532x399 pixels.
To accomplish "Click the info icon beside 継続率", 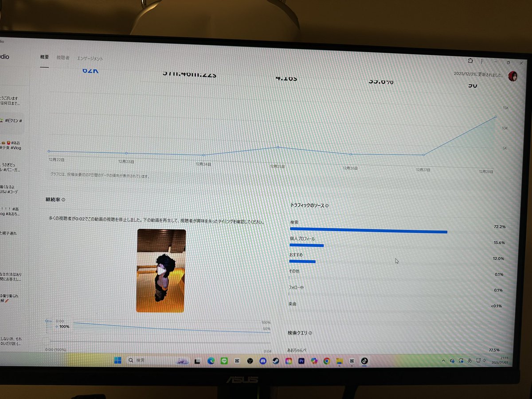I will pyautogui.click(x=63, y=200).
